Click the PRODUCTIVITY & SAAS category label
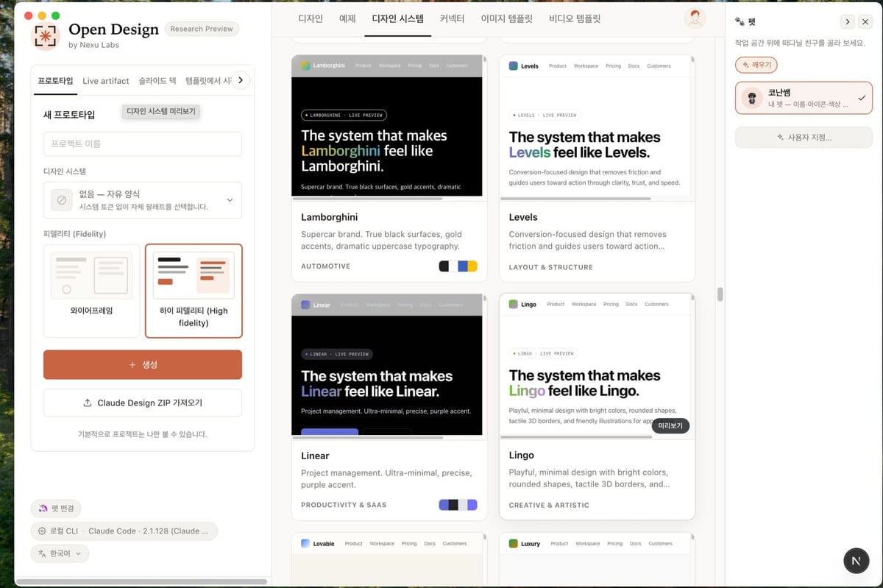The image size is (883, 588). pyautogui.click(x=344, y=505)
